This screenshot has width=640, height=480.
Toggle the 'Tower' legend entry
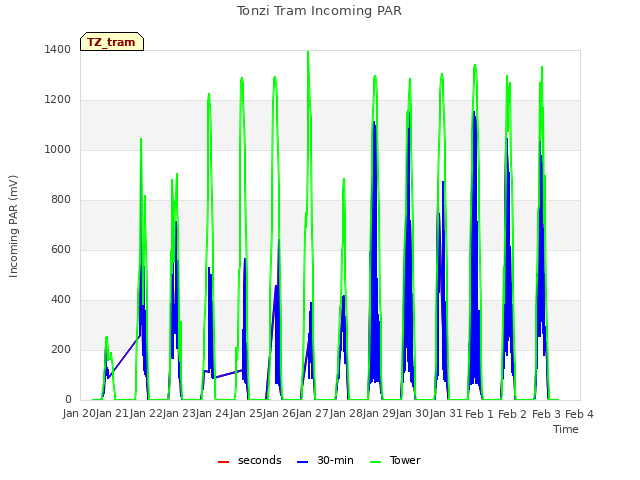[395, 460]
